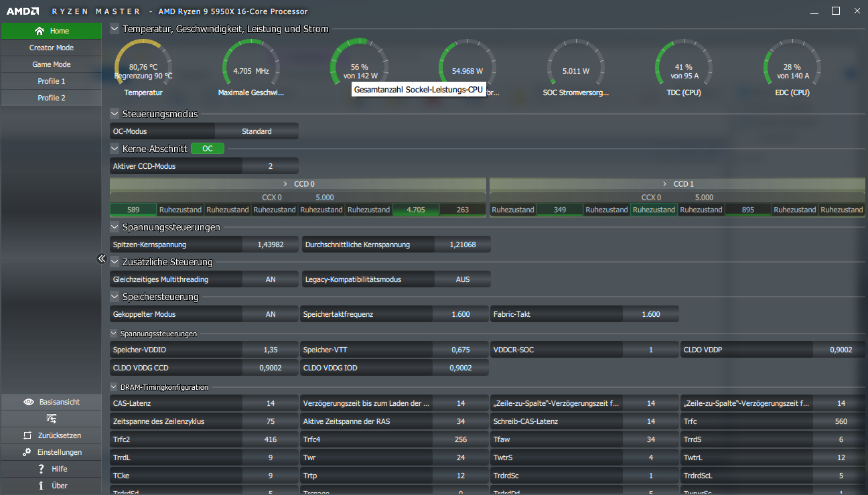Click OC-Modus Standard value
The height and width of the screenshot is (495, 868).
pyautogui.click(x=257, y=131)
